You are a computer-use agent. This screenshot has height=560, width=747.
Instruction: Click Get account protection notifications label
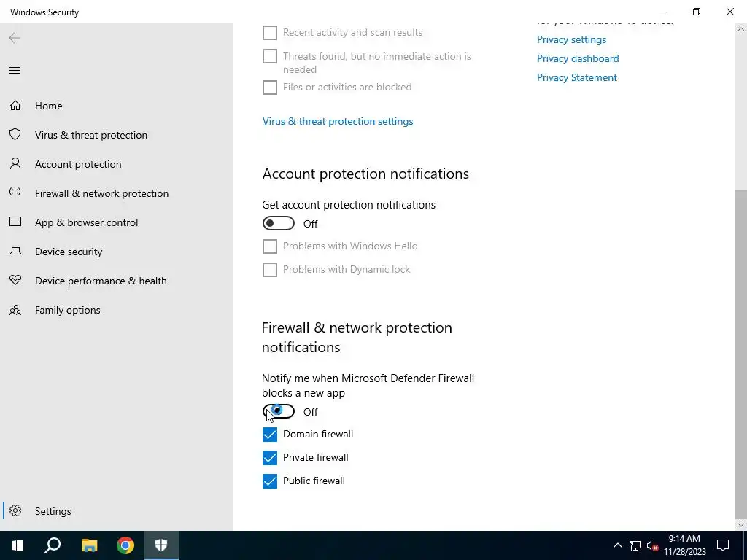(349, 205)
